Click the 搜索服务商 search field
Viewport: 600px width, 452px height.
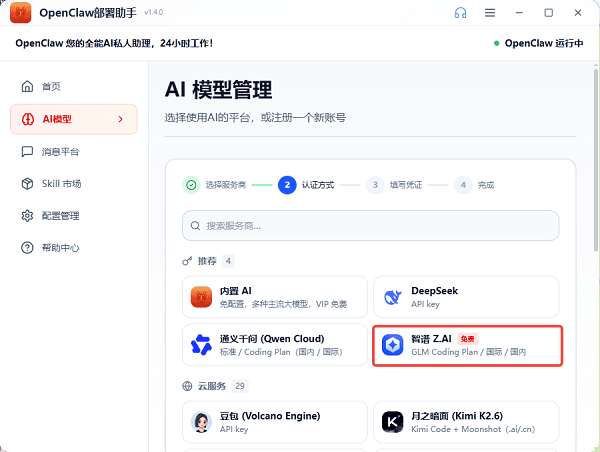pos(370,226)
